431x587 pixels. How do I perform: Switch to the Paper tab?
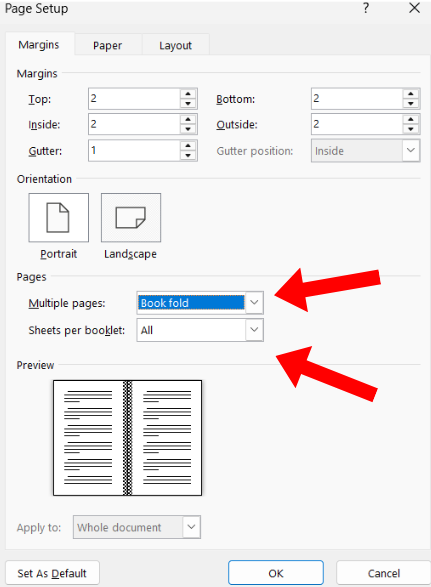[107, 45]
